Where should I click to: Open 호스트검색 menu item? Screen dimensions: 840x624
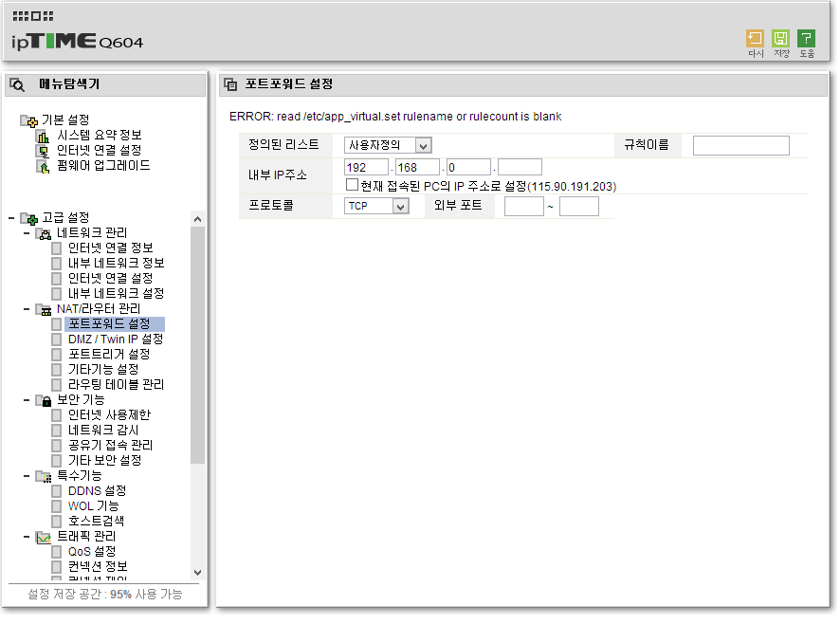tap(96, 522)
